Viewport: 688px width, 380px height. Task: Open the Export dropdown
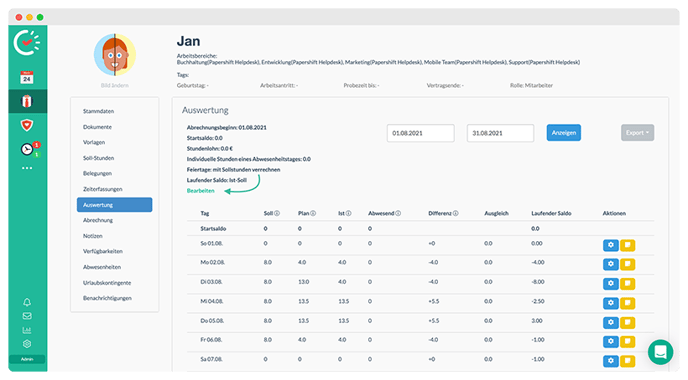[637, 133]
